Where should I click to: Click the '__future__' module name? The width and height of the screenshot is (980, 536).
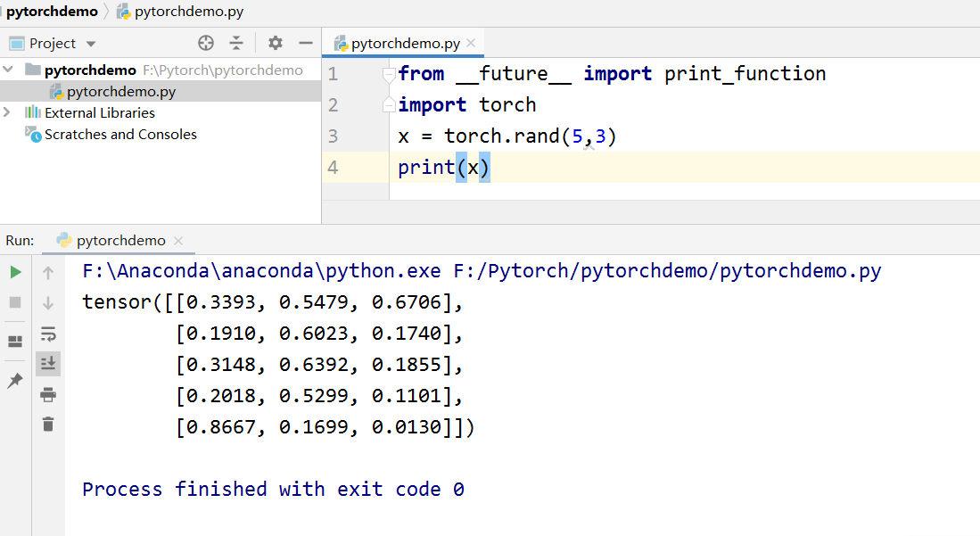[x=514, y=74]
